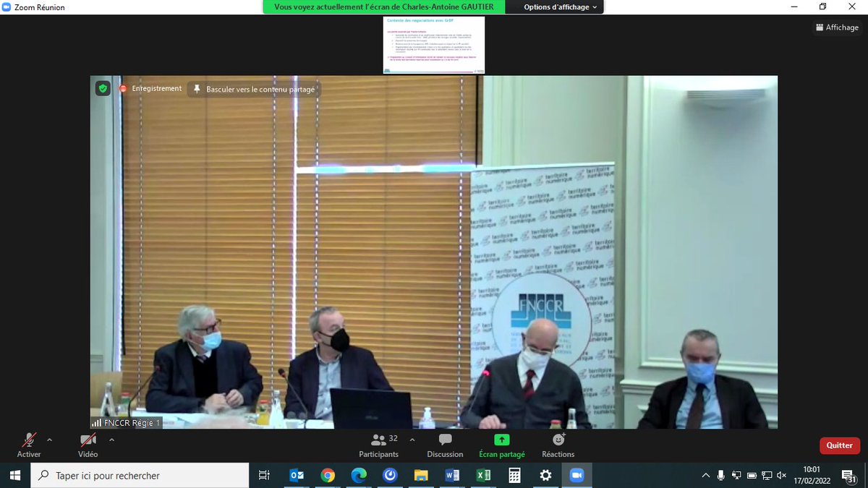Open Options d'affichage dropdown

click(561, 7)
